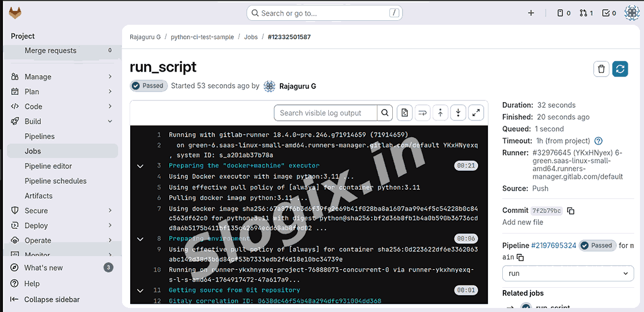Collapse the 'Getting source from Git repository' section
Image resolution: width=644 pixels, height=312 pixels.
click(x=140, y=291)
